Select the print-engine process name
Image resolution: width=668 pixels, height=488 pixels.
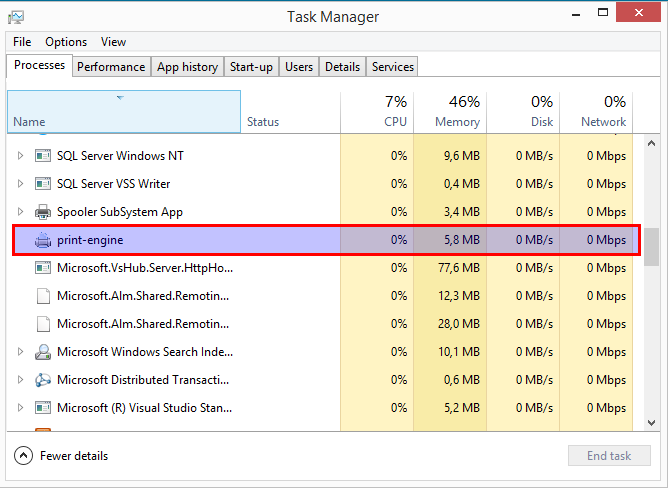point(90,240)
